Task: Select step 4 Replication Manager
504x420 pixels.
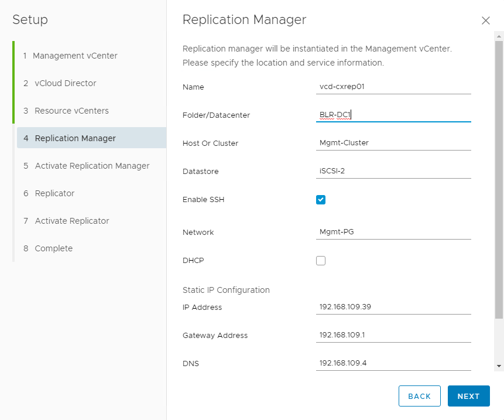Action: [x=75, y=138]
